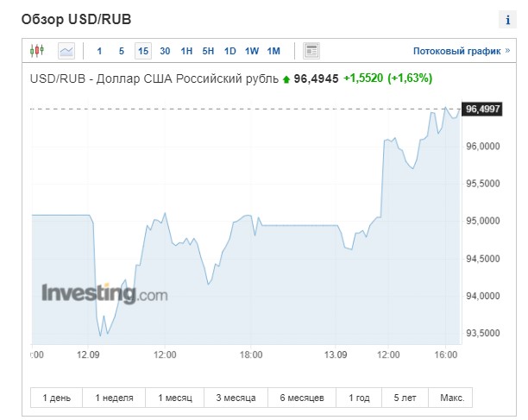Choose the 1W interval
Image resolution: width=528 pixels, height=420 pixels.
coord(252,51)
